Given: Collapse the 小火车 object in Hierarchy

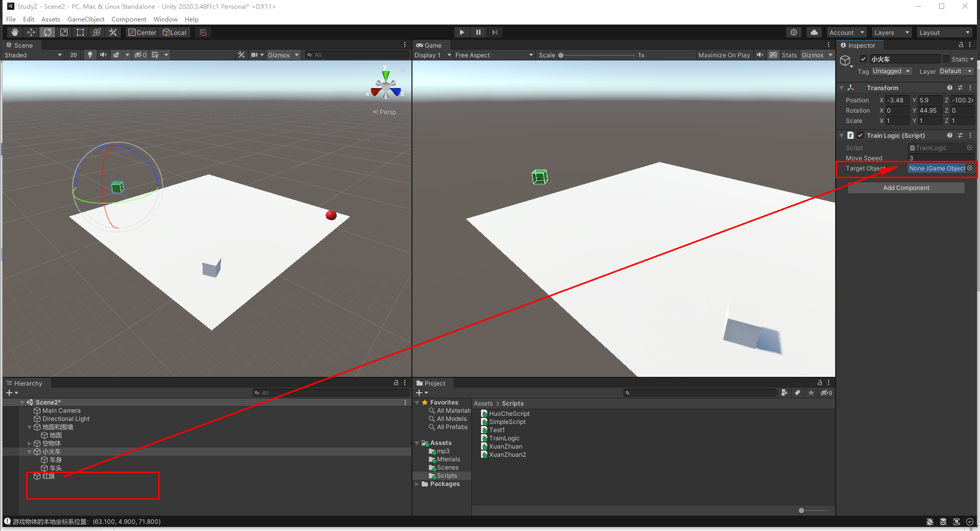Looking at the screenshot, I should [29, 452].
